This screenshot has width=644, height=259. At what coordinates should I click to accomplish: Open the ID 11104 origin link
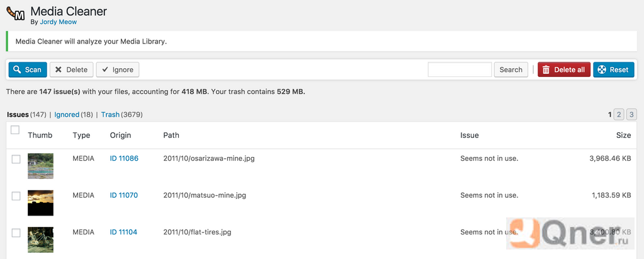pyautogui.click(x=123, y=233)
